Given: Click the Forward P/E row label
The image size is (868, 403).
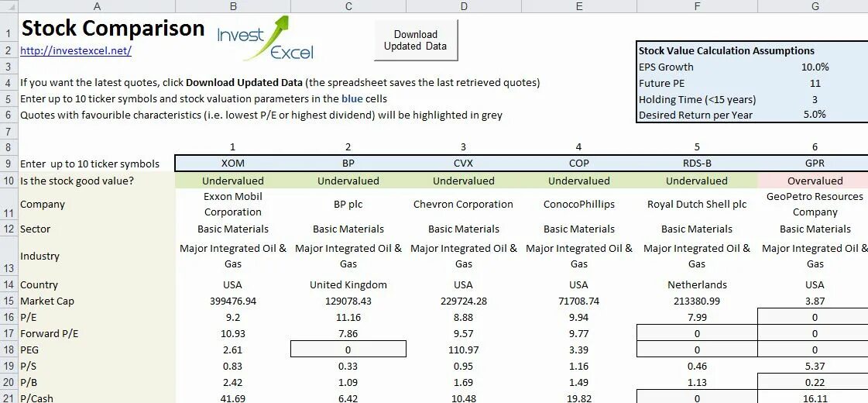Looking at the screenshot, I should pyautogui.click(x=49, y=334).
